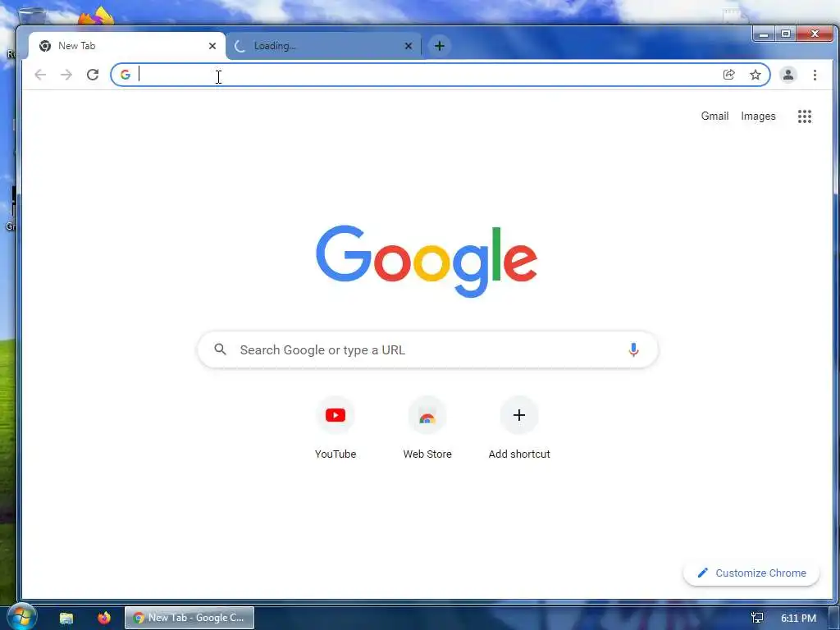Click the Google icon in address bar
Viewport: 840px width, 630px height.
point(126,75)
